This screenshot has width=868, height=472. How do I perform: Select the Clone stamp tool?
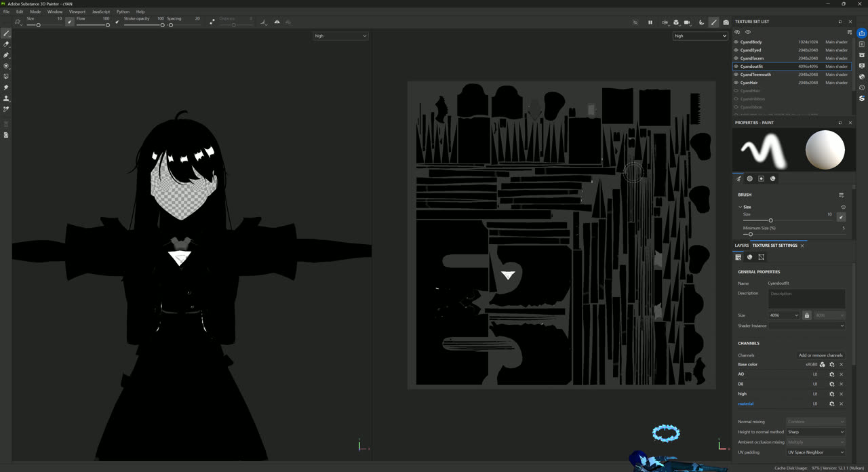(6, 98)
